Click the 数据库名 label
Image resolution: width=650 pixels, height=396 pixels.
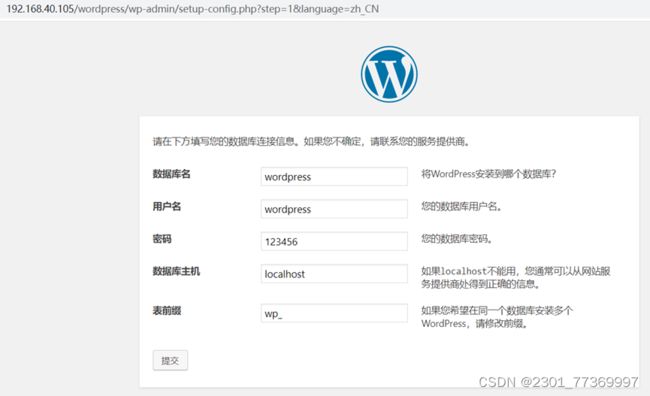(172, 174)
